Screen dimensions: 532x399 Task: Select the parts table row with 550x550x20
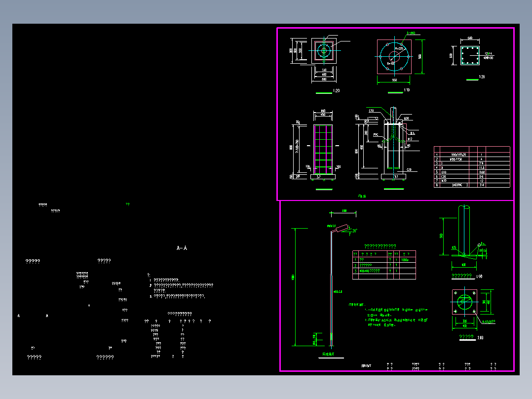[x=472, y=155]
